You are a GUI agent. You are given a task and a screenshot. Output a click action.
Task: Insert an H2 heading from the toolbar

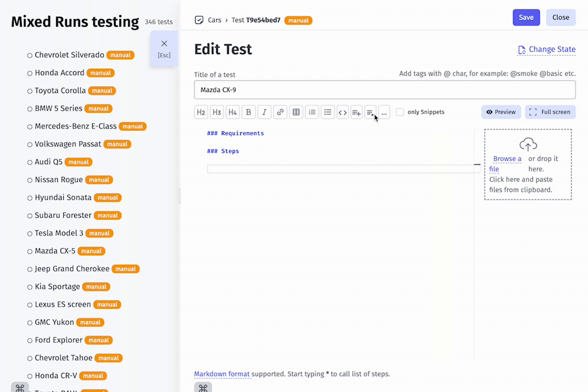click(201, 112)
